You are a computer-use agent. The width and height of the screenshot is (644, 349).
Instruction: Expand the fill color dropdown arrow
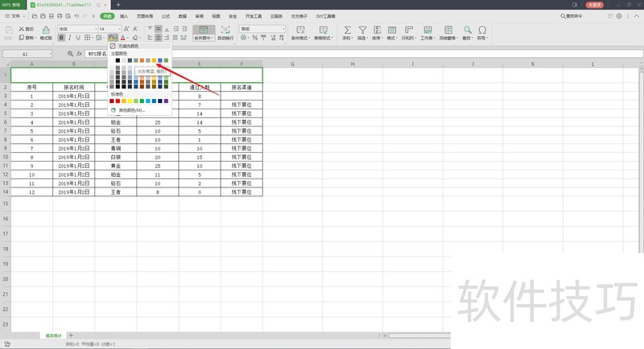(x=116, y=38)
